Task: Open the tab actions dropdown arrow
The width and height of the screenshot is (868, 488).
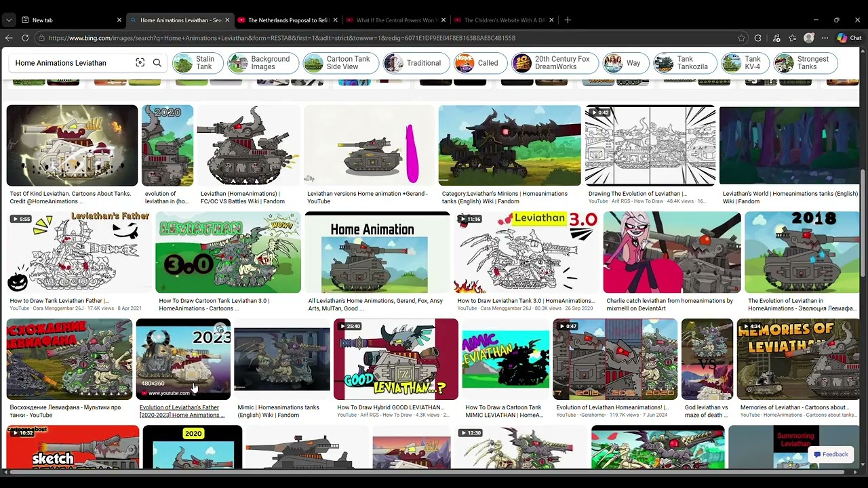Action: click(8, 20)
